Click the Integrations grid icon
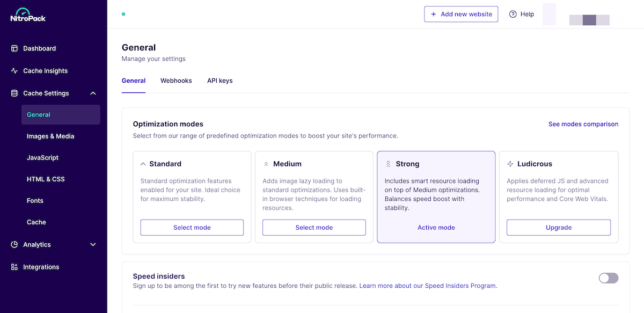Viewport: 644px width, 313px height. tap(14, 267)
